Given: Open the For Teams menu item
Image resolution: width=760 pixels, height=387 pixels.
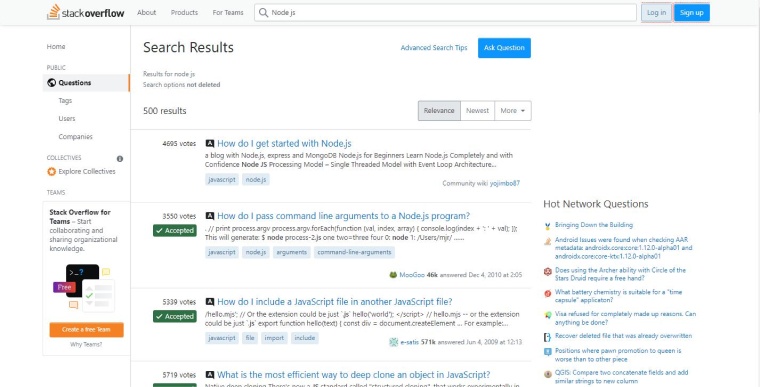Looking at the screenshot, I should pyautogui.click(x=228, y=13).
